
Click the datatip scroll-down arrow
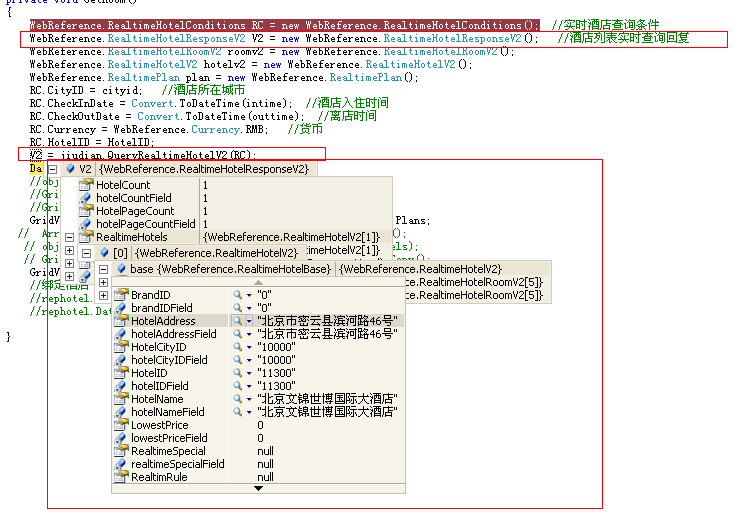coord(258,488)
